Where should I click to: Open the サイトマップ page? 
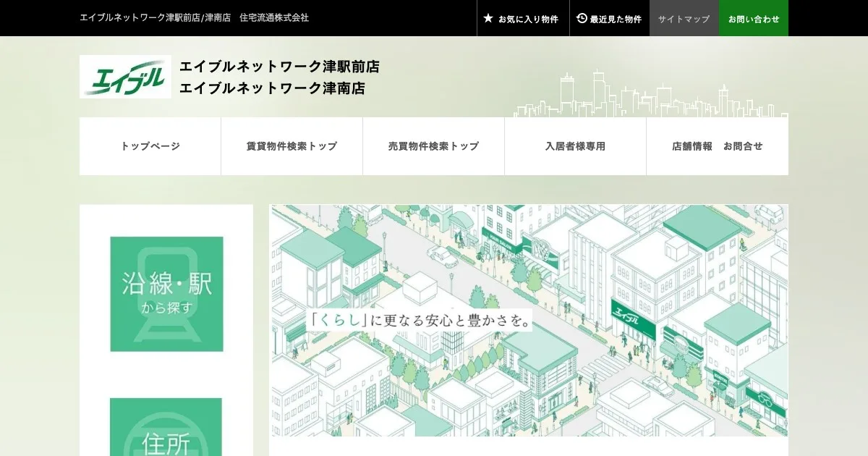[684, 18]
